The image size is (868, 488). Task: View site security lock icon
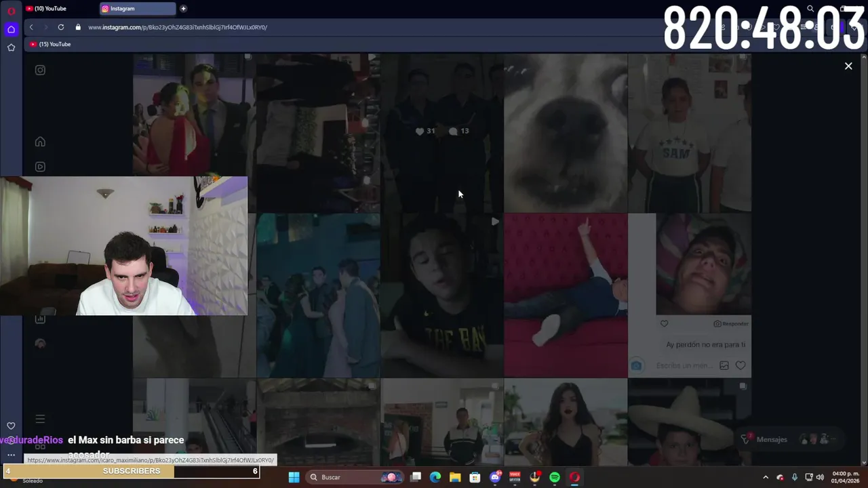coord(78,27)
